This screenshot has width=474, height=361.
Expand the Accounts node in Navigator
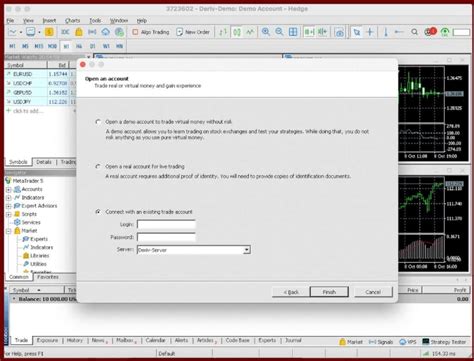point(9,190)
